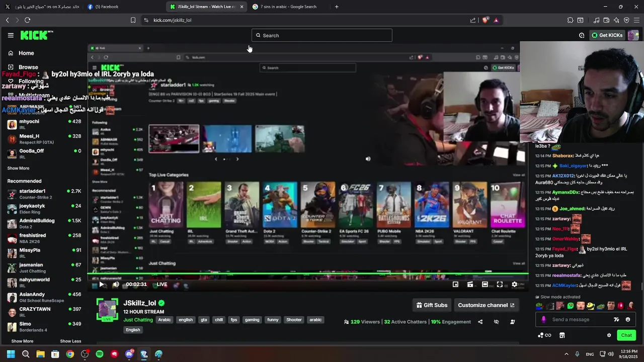Open Meesi_H channel in sidebar
Viewport: 644px width, 362px height.
44,139
